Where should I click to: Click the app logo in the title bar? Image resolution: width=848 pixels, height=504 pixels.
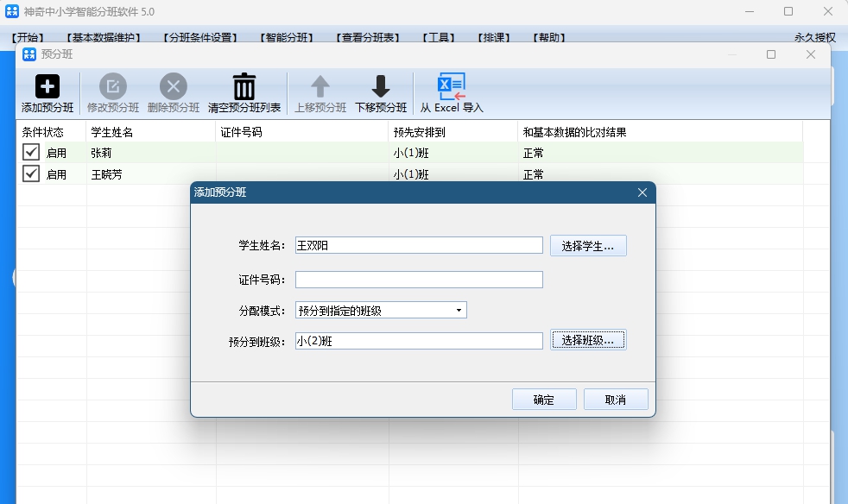pyautogui.click(x=11, y=11)
